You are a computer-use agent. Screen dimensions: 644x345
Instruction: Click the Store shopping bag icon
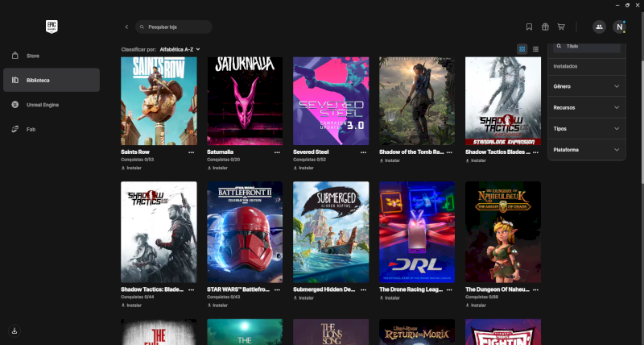pos(15,56)
